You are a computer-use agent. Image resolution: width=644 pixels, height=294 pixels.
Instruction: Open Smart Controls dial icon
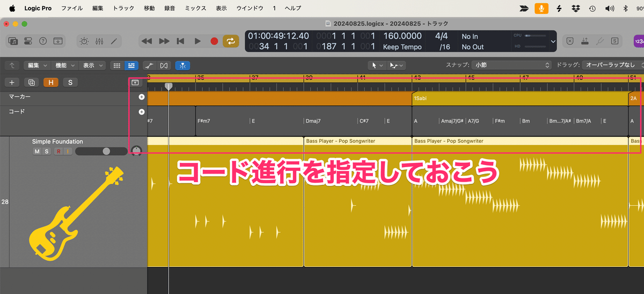click(x=85, y=41)
